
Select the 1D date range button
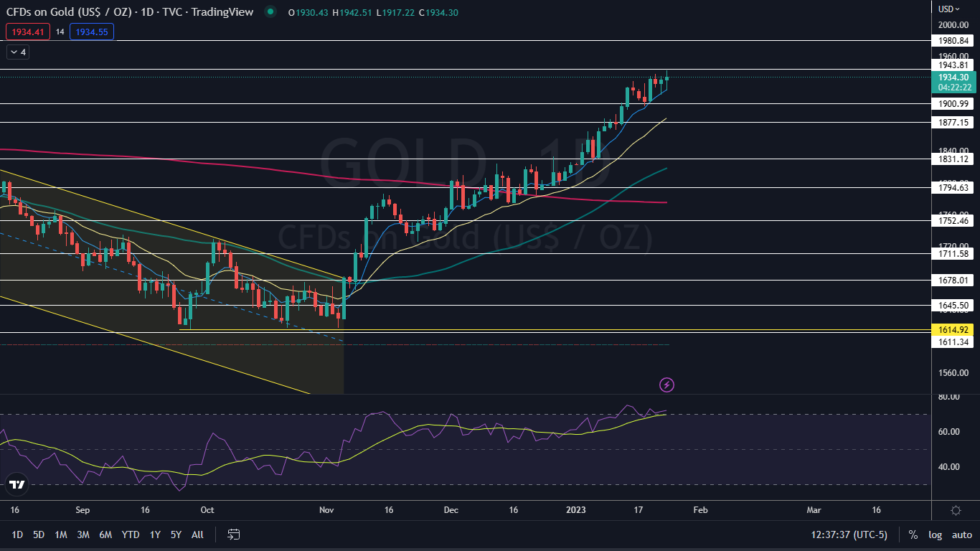click(17, 534)
